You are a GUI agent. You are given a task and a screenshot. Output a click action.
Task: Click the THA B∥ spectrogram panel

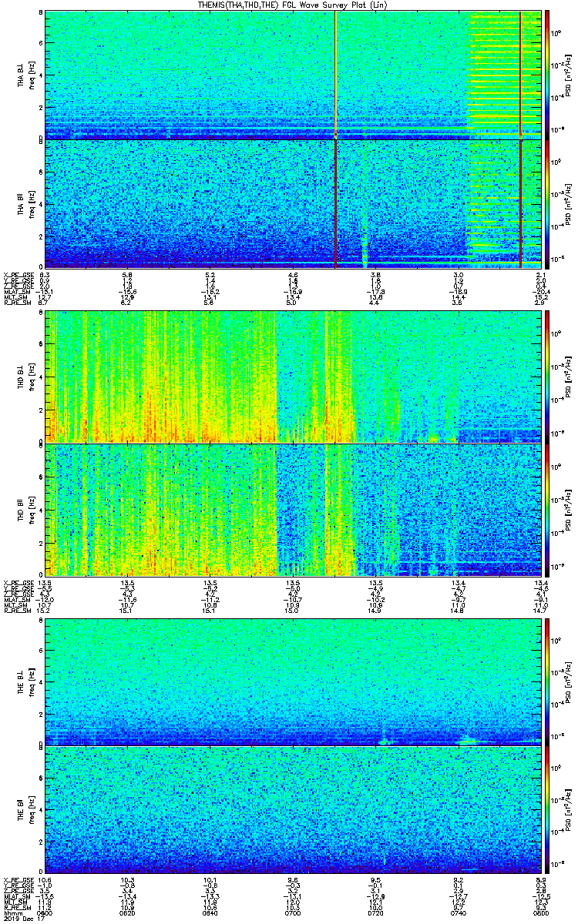[293, 203]
